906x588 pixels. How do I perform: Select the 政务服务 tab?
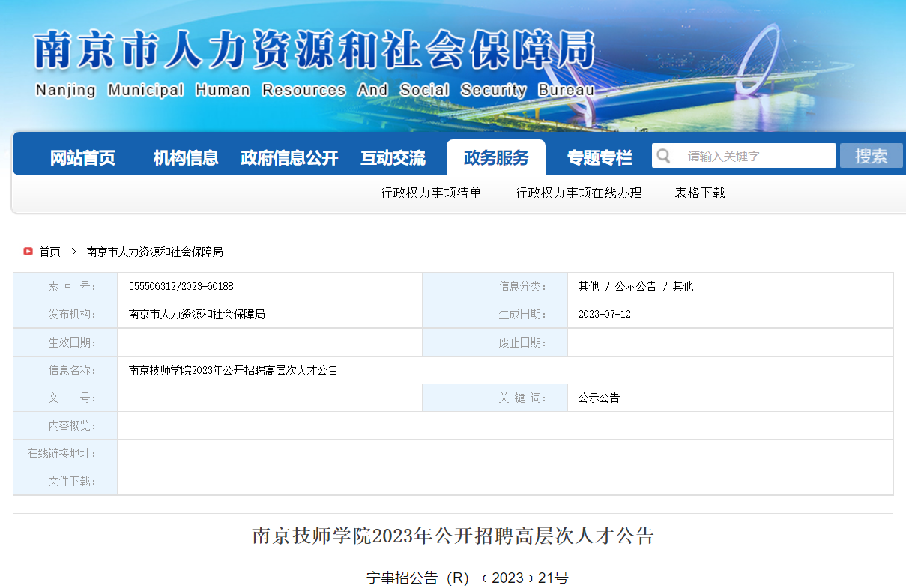point(496,158)
